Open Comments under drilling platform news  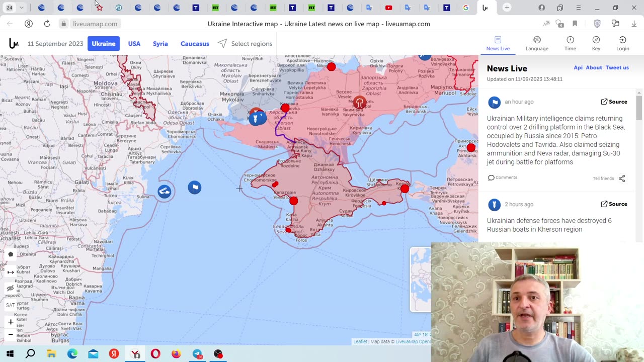[x=503, y=177]
